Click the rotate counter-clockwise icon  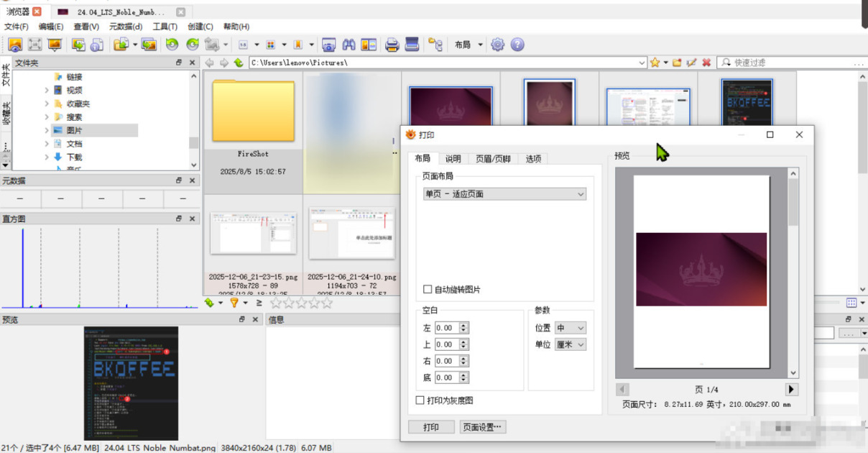point(172,45)
